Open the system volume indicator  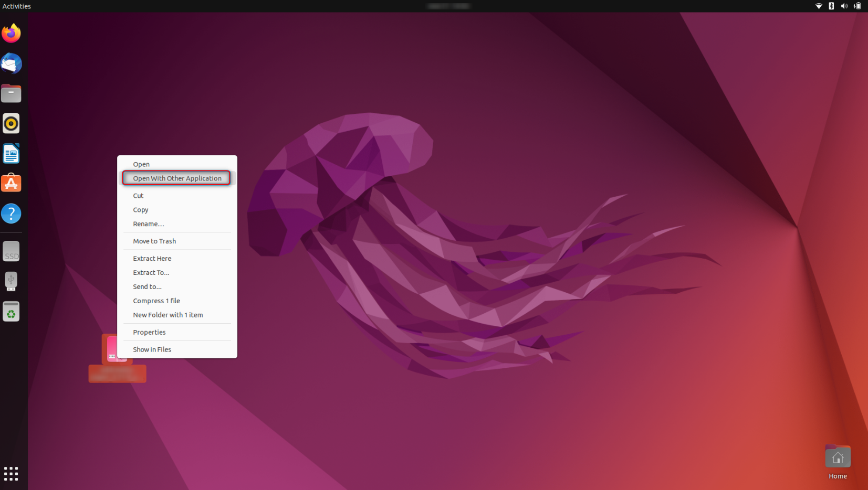click(x=844, y=6)
